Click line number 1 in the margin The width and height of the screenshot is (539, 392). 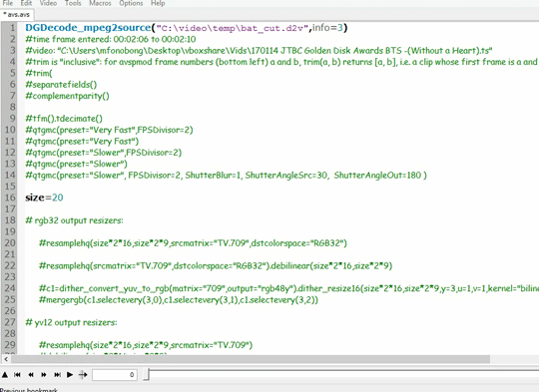13,28
